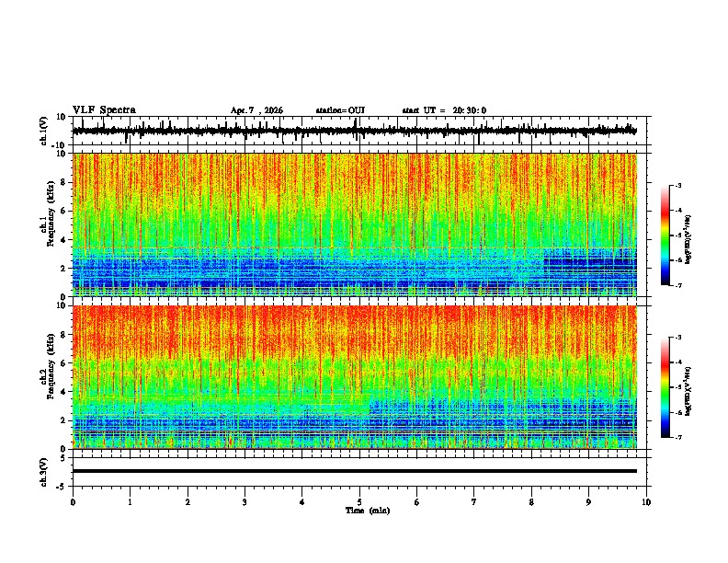Click inside the ch.2 spectrogram plot
The image size is (728, 563).
355,377
